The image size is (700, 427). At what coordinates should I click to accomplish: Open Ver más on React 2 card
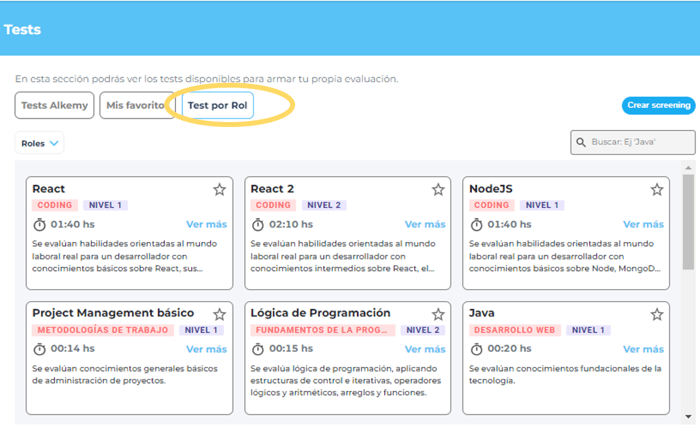425,224
